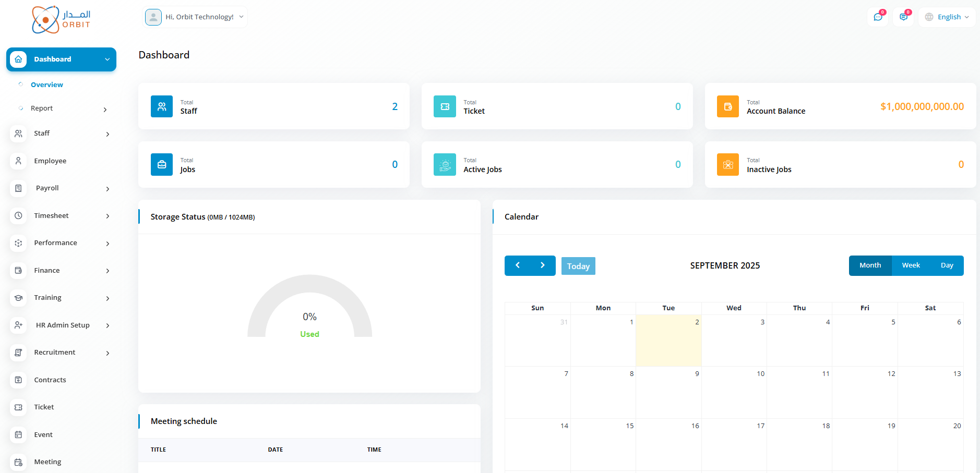
Task: Expand the Payroll submenu
Action: (60, 188)
